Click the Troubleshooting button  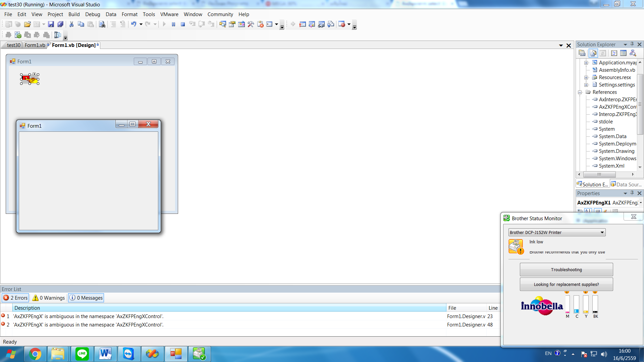[566, 269]
